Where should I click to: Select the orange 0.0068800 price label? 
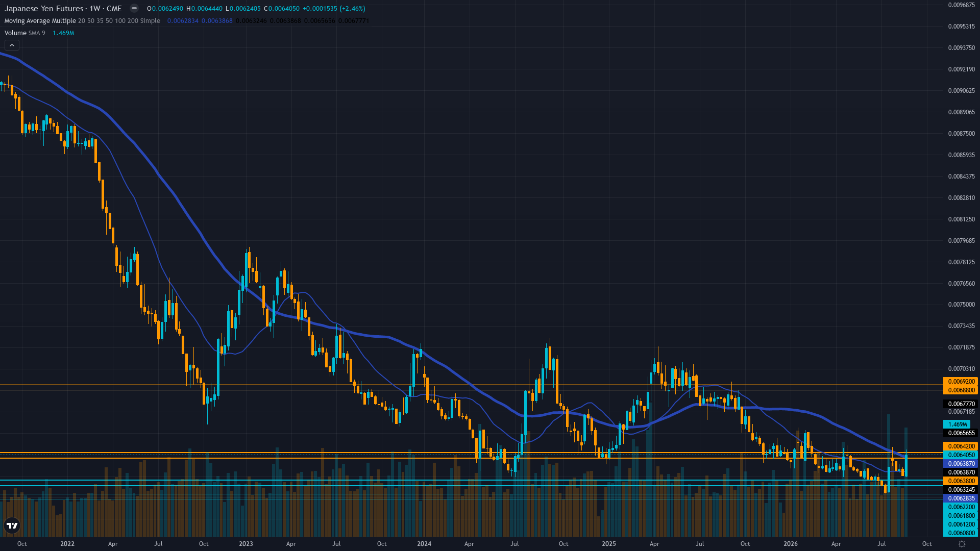click(960, 390)
